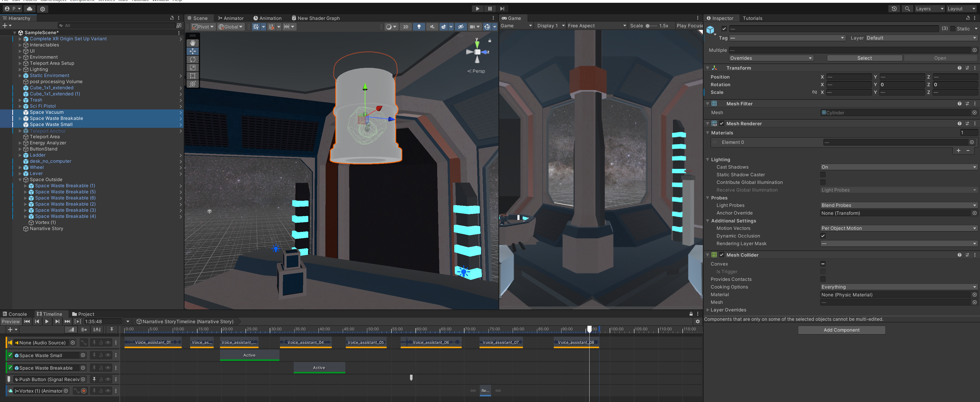Select the Rotate tool in scene toolbar
The image size is (980, 402).
(192, 59)
